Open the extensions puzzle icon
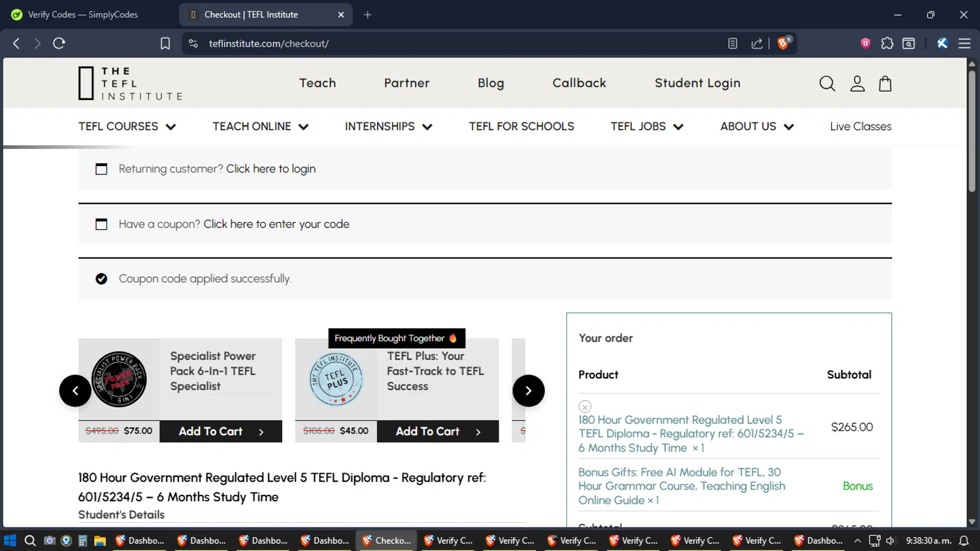Image resolution: width=980 pixels, height=551 pixels. [887, 43]
